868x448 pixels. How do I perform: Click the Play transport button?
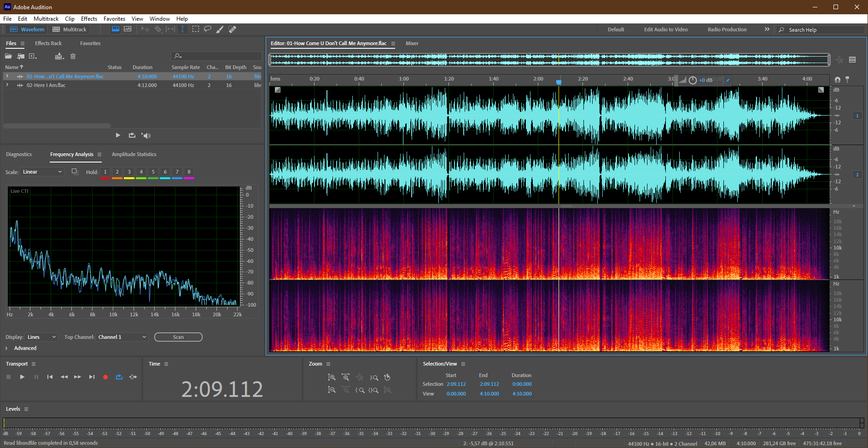click(x=22, y=377)
